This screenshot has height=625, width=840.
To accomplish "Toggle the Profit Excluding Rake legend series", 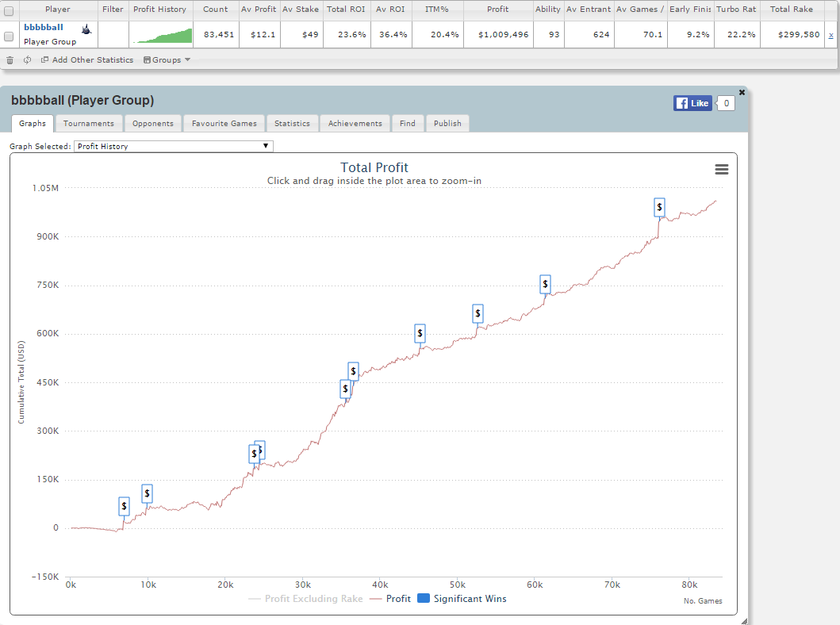I will pyautogui.click(x=306, y=599).
